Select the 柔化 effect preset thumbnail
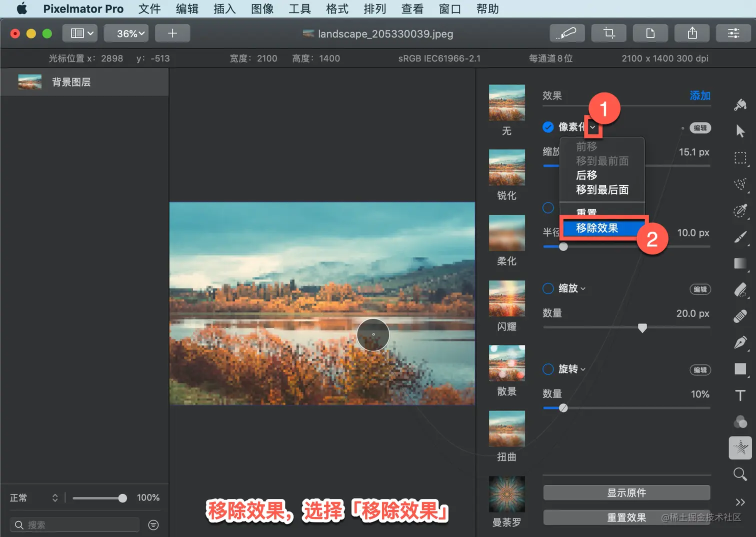Viewport: 756px width, 537px height. 506,233
